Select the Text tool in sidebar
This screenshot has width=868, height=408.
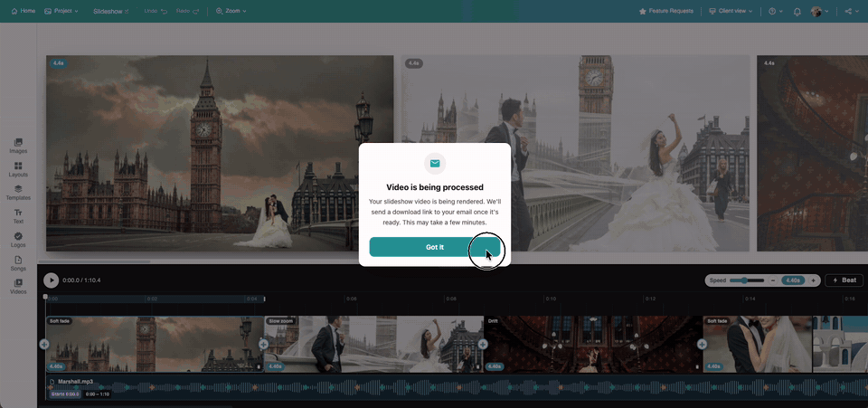tap(18, 216)
